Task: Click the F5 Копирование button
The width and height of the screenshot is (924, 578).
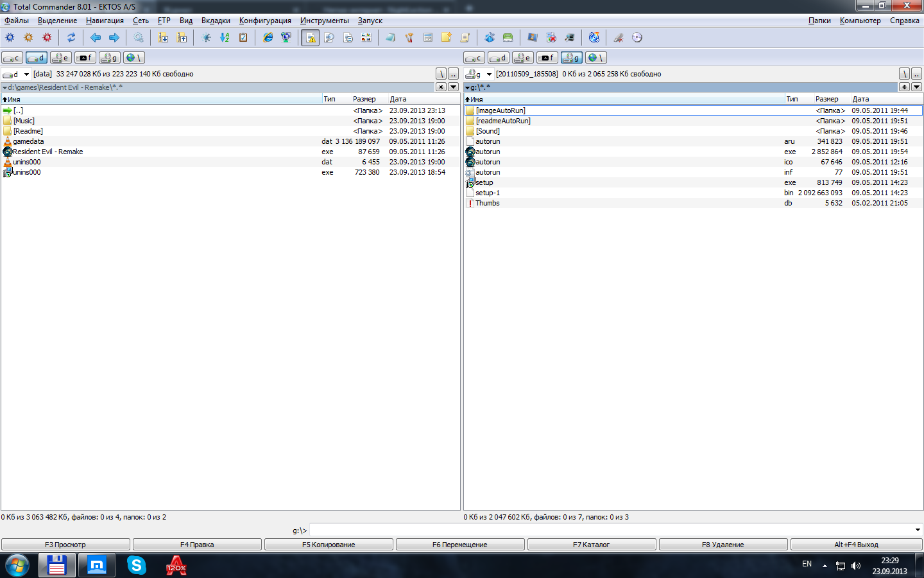Action: pyautogui.click(x=329, y=545)
